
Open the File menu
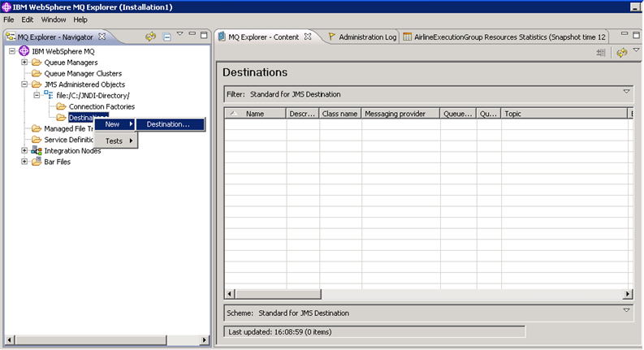click(8, 19)
